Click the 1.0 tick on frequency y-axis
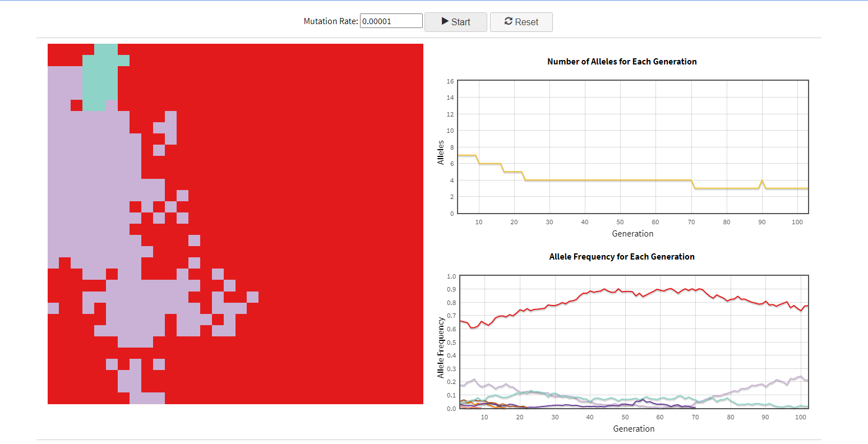 tap(451, 276)
